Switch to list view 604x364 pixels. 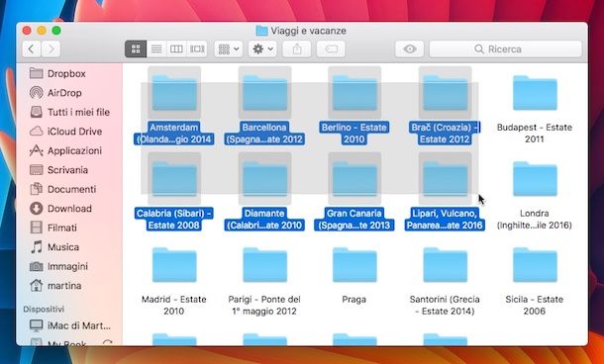(x=156, y=48)
